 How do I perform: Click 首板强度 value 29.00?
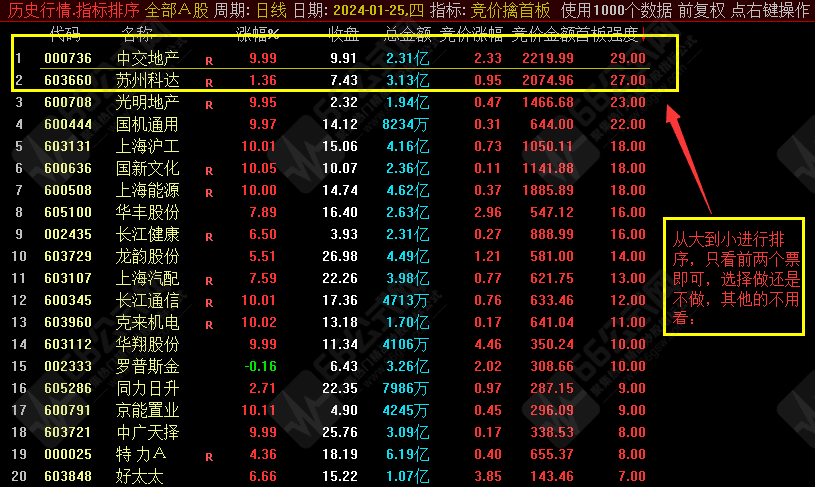pyautogui.click(x=628, y=58)
